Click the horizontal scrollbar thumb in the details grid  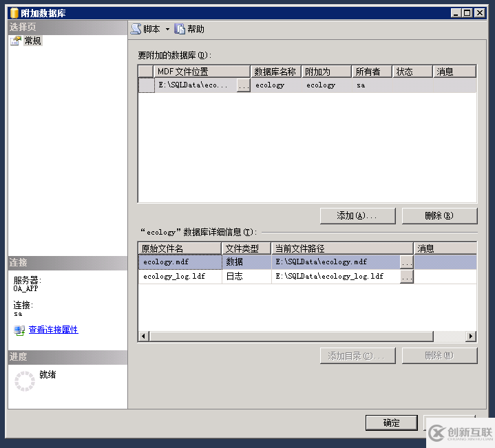(x=291, y=337)
